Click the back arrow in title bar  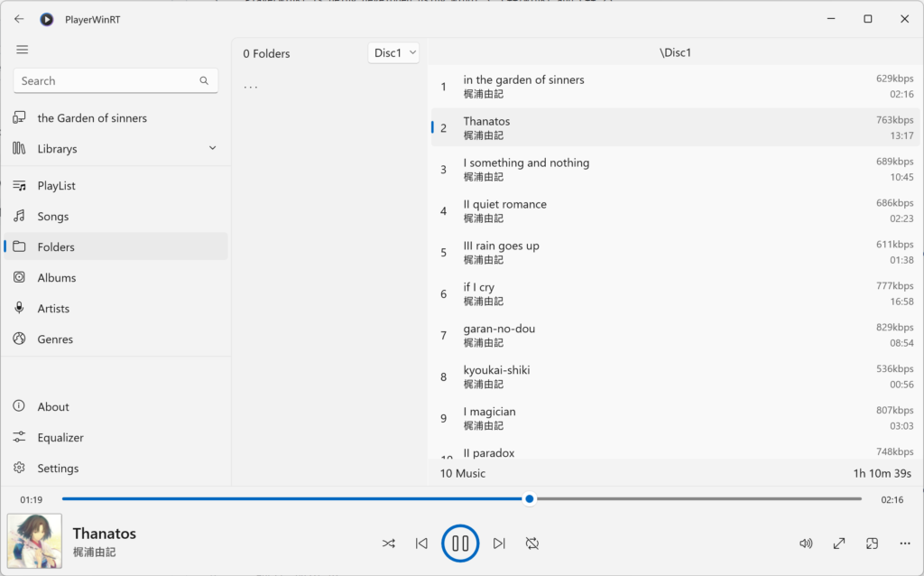tap(19, 19)
